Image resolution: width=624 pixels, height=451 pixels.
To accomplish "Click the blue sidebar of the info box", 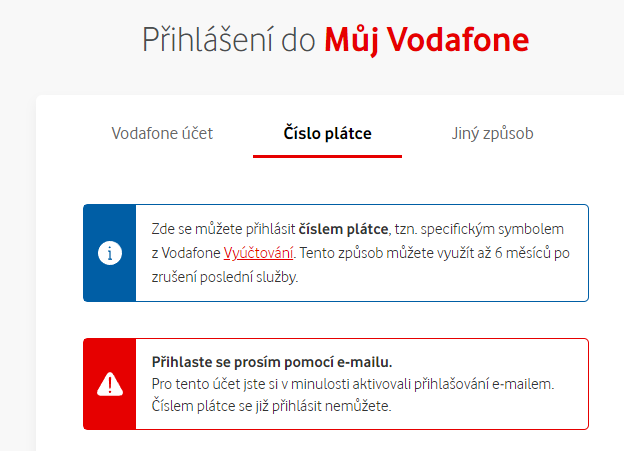I will pos(110,253).
